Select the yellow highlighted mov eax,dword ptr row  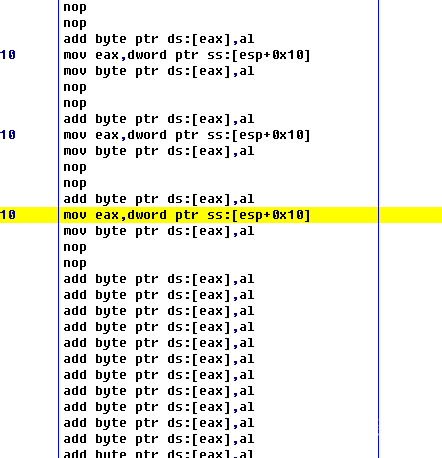coord(221,215)
